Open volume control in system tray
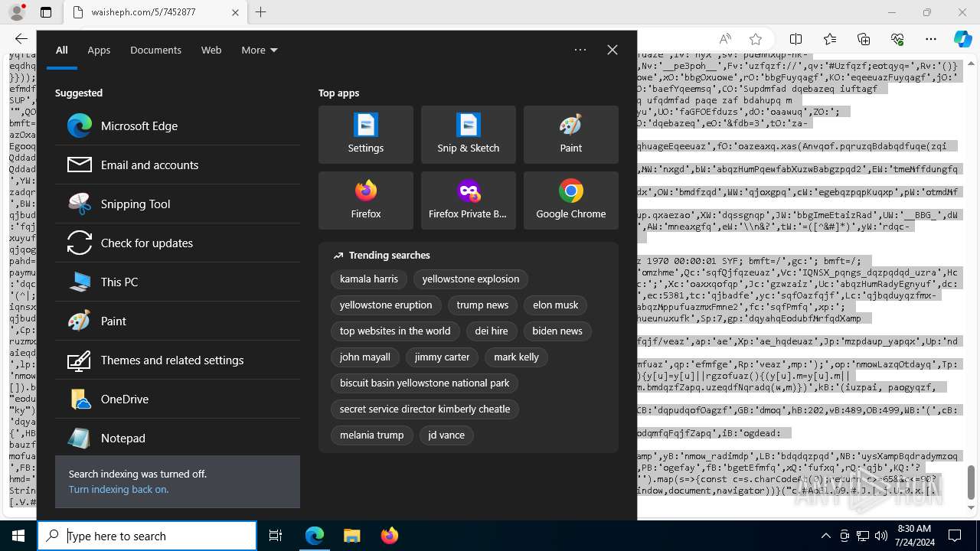Screen dimensions: 980x551 (x=881, y=536)
